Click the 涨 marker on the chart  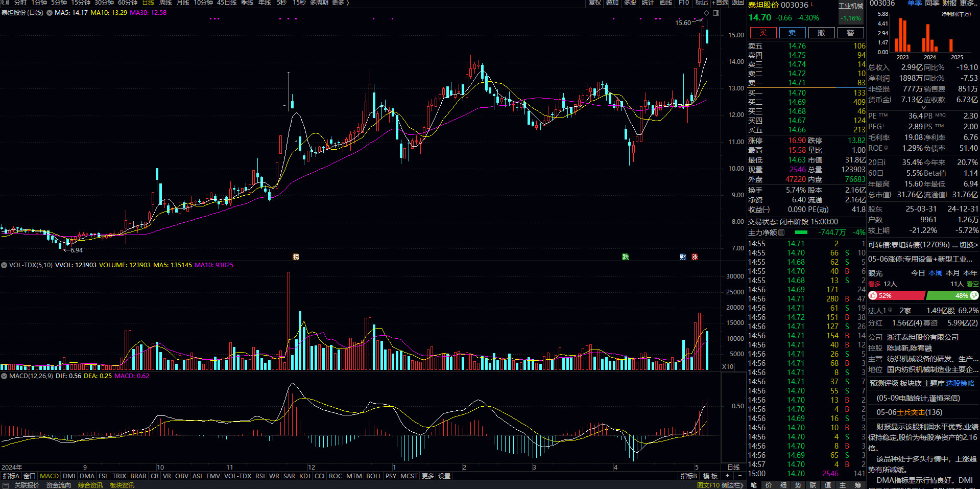point(695,257)
